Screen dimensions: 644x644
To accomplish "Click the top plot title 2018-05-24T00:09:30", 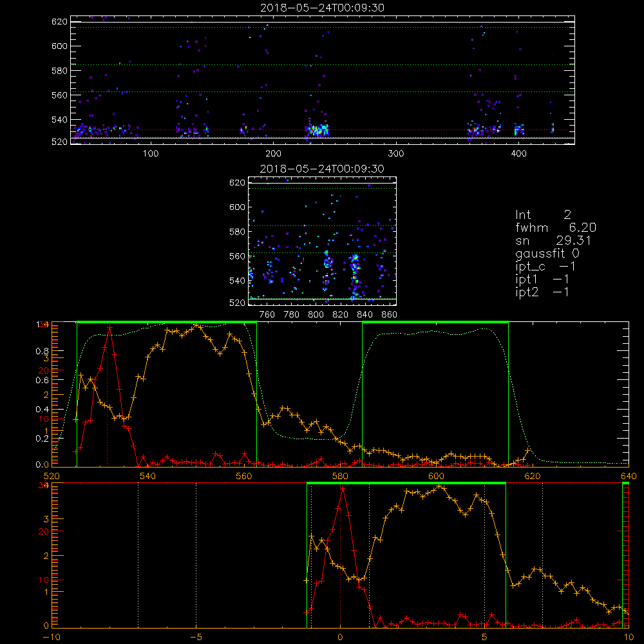I will [323, 8].
